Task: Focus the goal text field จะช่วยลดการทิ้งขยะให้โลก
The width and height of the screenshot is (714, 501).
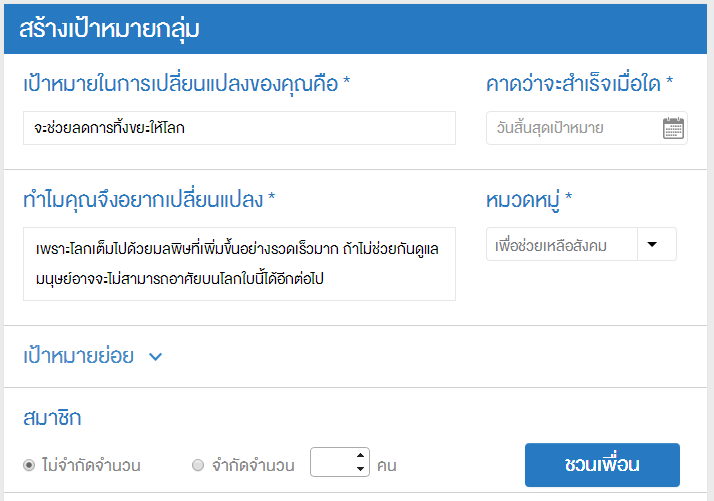Action: click(x=239, y=128)
